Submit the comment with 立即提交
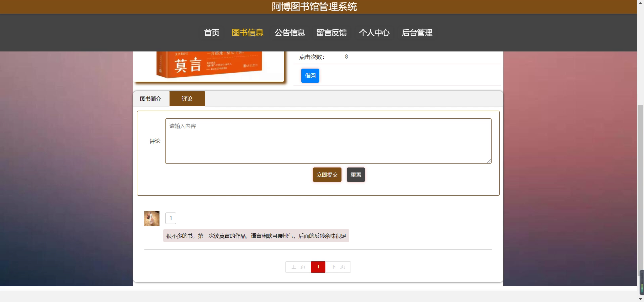Screen dimensions: 644x302 click(327, 175)
